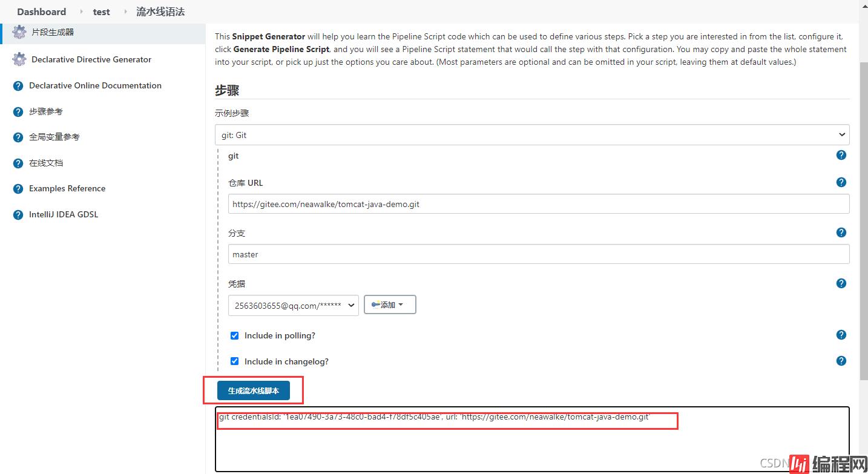Screen dimensions: 868x474
Task: Click the question icon beside 步骤参考
Action: point(18,112)
